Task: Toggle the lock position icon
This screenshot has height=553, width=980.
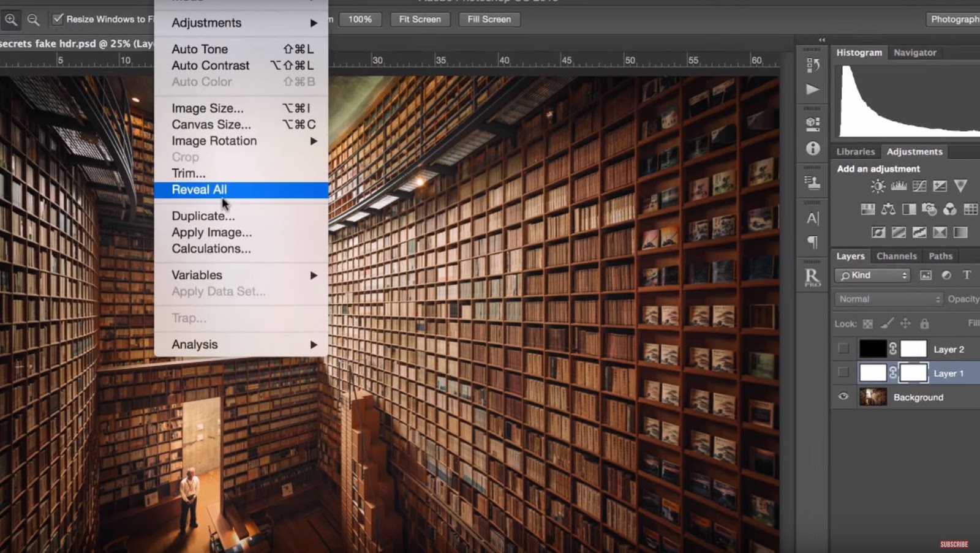Action: (905, 323)
